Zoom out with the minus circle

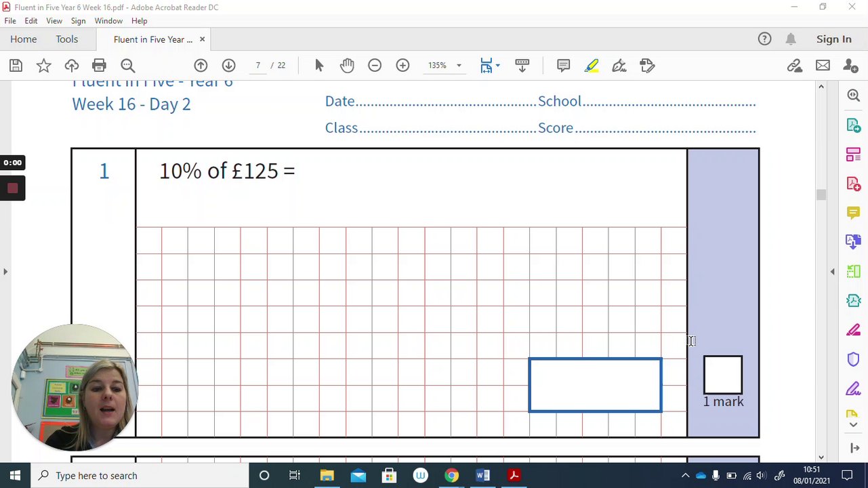375,66
